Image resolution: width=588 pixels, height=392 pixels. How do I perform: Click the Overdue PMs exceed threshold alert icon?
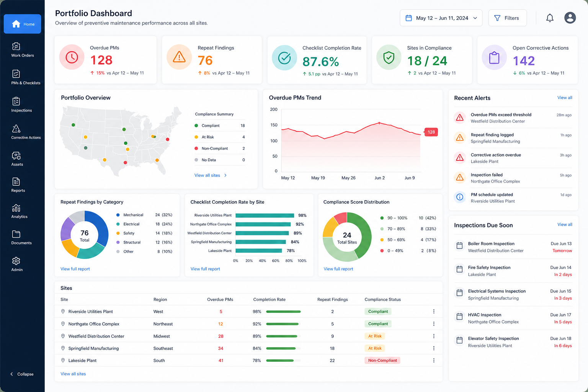[x=460, y=118]
